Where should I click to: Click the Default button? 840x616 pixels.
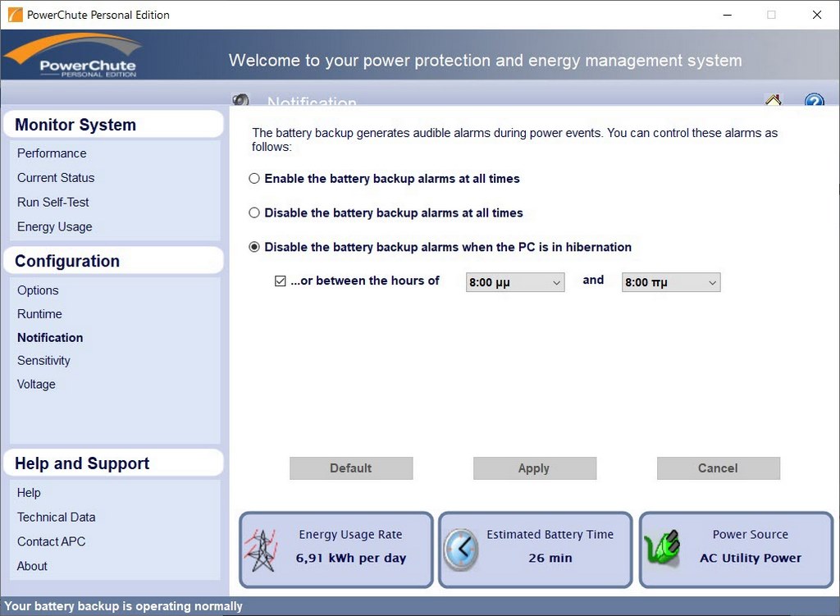tap(351, 468)
